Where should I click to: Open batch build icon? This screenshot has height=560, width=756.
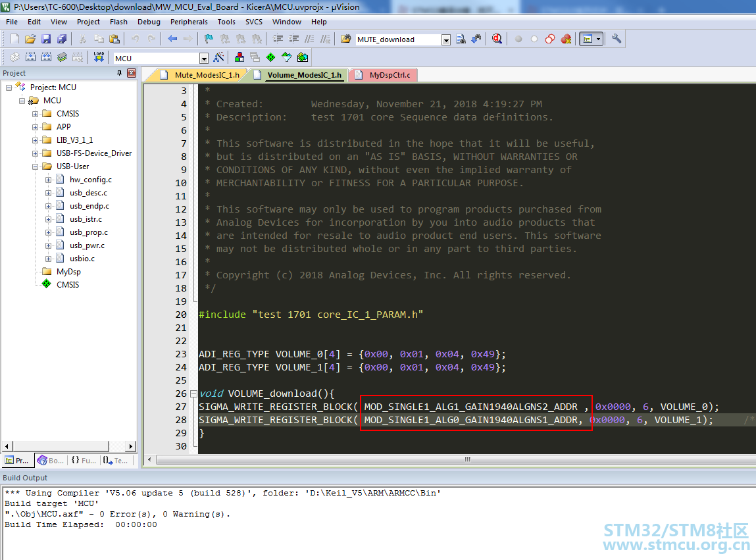click(x=63, y=57)
